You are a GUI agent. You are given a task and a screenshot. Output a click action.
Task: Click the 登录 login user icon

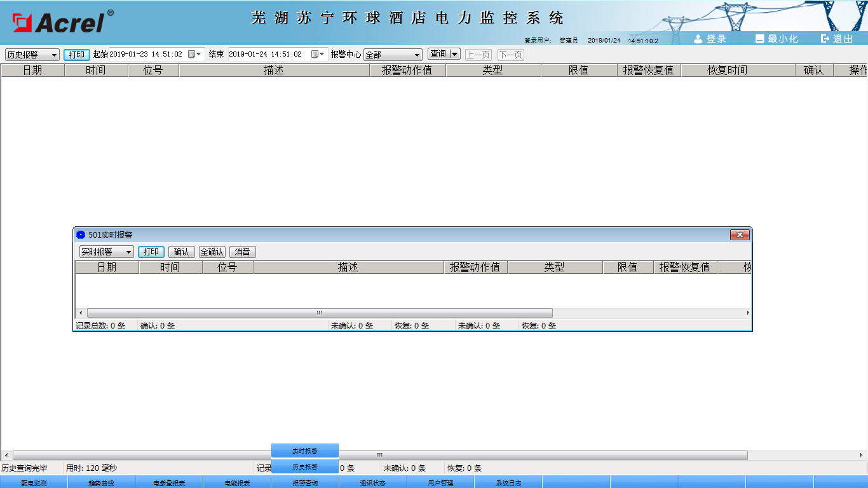point(698,39)
